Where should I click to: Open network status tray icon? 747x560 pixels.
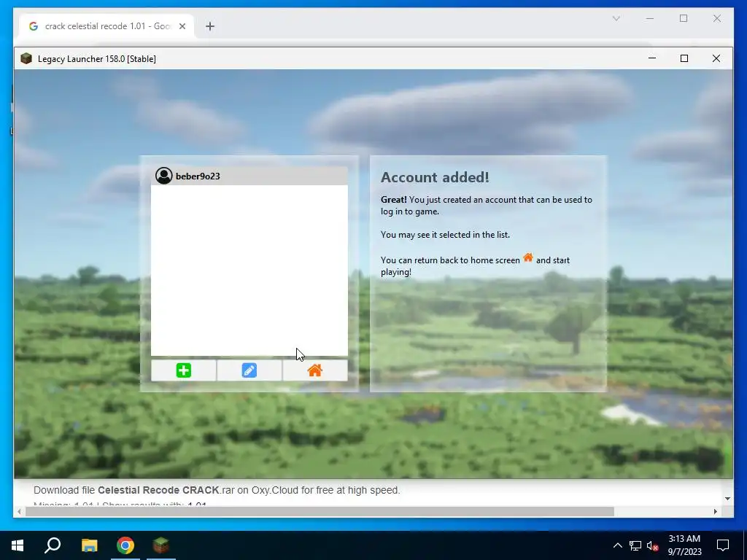point(635,545)
